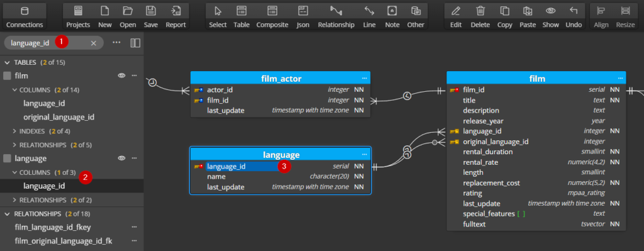The width and height of the screenshot is (644, 251).
Task: Collapse the TABLES section
Action: pyautogui.click(x=6, y=62)
